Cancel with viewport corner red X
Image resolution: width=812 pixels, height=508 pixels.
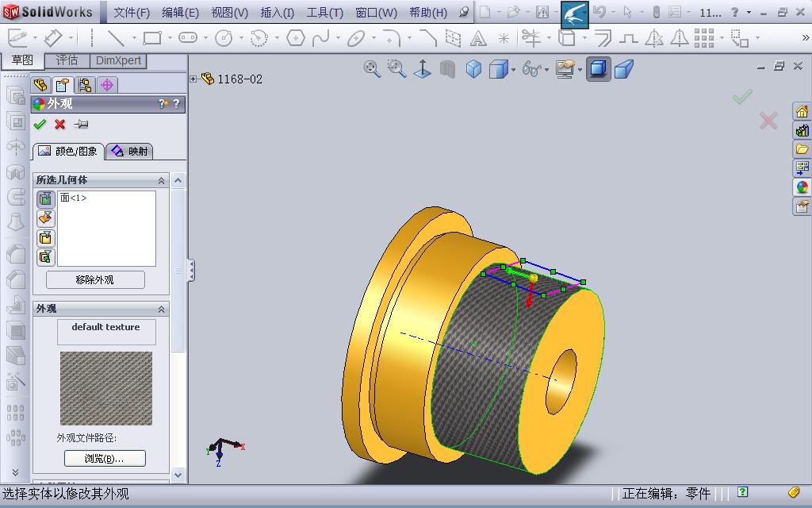point(768,121)
